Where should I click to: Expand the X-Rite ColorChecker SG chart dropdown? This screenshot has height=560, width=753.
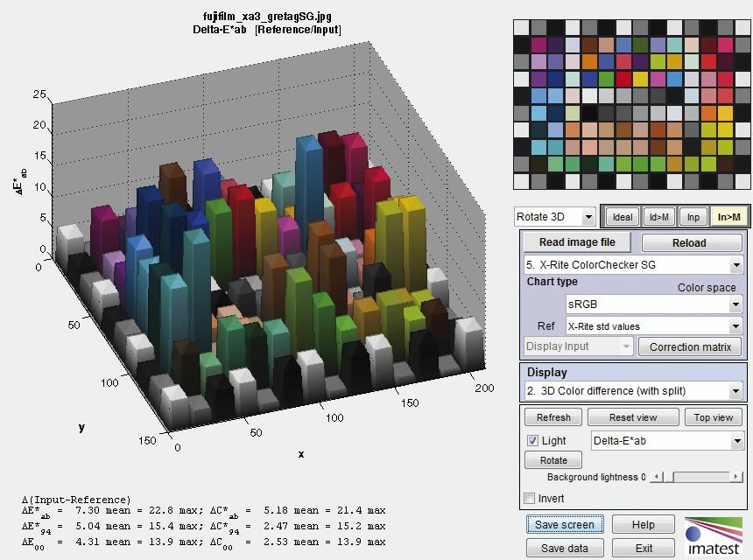pyautogui.click(x=632, y=264)
